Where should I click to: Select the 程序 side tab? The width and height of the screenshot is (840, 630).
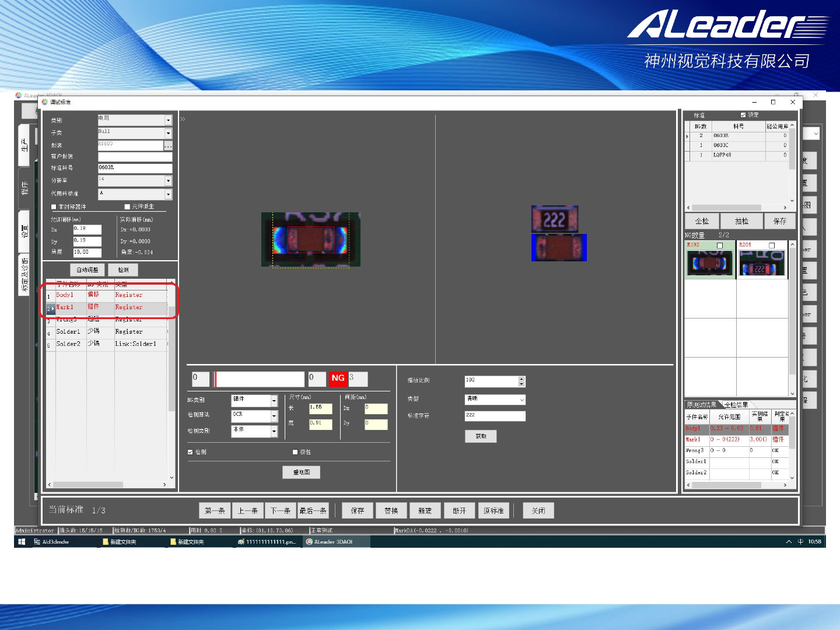24,188
